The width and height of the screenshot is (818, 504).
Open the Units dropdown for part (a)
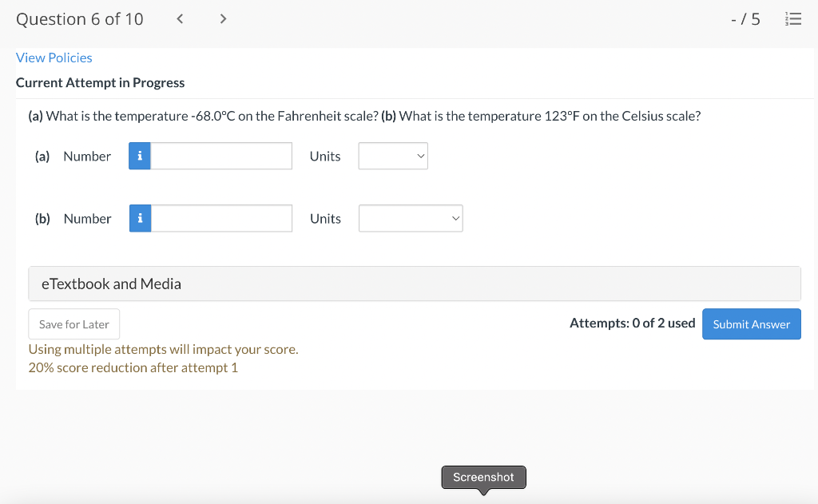tap(392, 156)
